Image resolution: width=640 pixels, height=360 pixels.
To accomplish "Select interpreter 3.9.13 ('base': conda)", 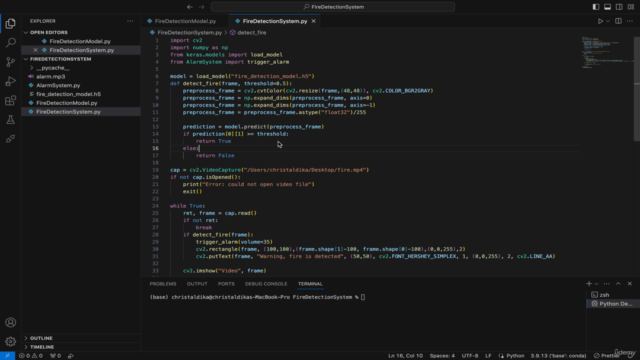I will [558, 356].
